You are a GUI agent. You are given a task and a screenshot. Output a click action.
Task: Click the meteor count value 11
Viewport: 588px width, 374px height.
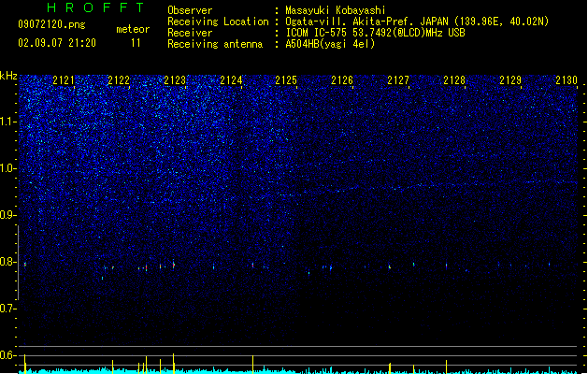(x=136, y=43)
